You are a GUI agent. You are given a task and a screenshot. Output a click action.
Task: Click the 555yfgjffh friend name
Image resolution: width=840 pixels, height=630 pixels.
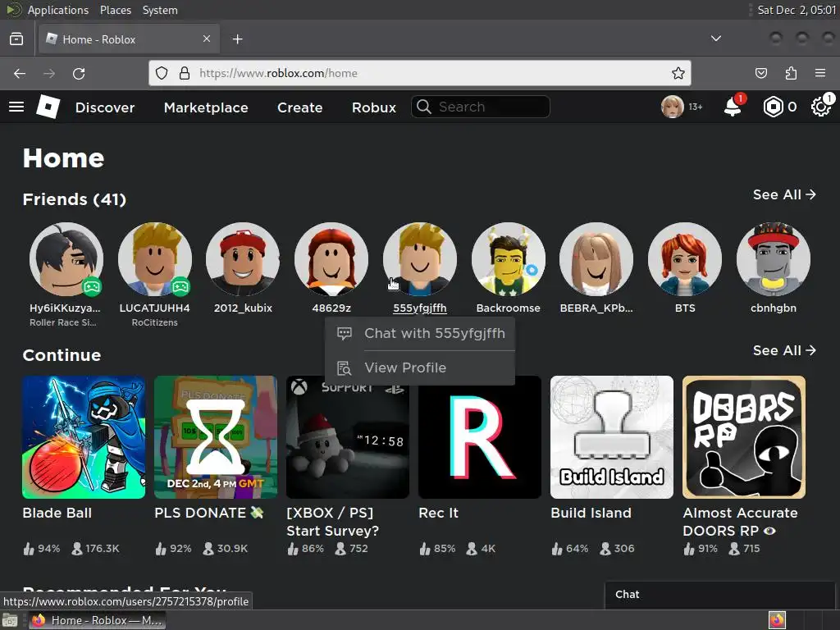point(420,308)
